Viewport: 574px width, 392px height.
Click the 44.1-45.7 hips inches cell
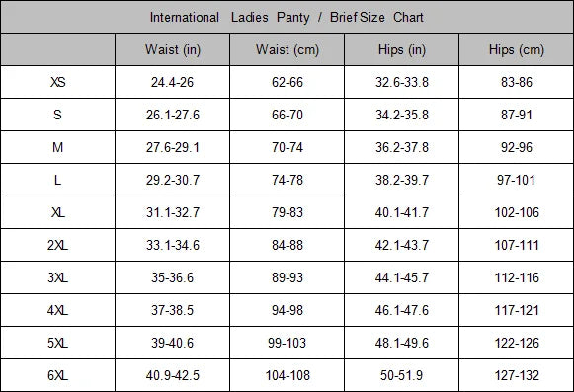click(x=401, y=277)
